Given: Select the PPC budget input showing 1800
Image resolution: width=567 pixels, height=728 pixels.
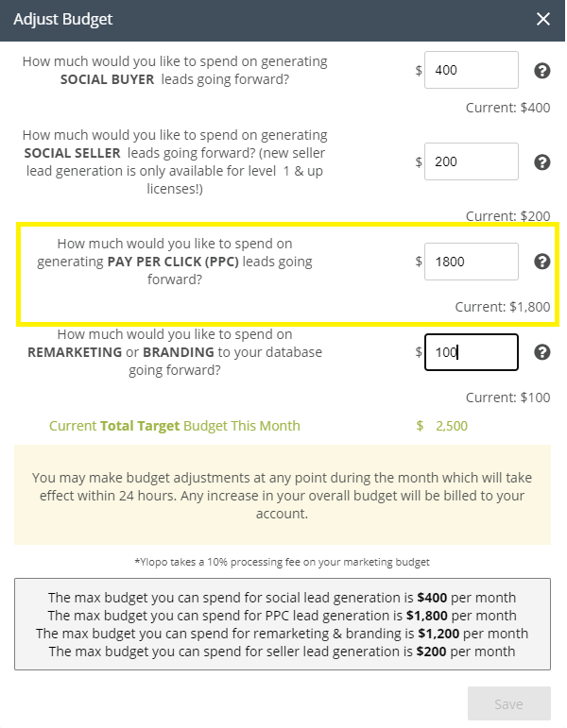Looking at the screenshot, I should tap(471, 262).
